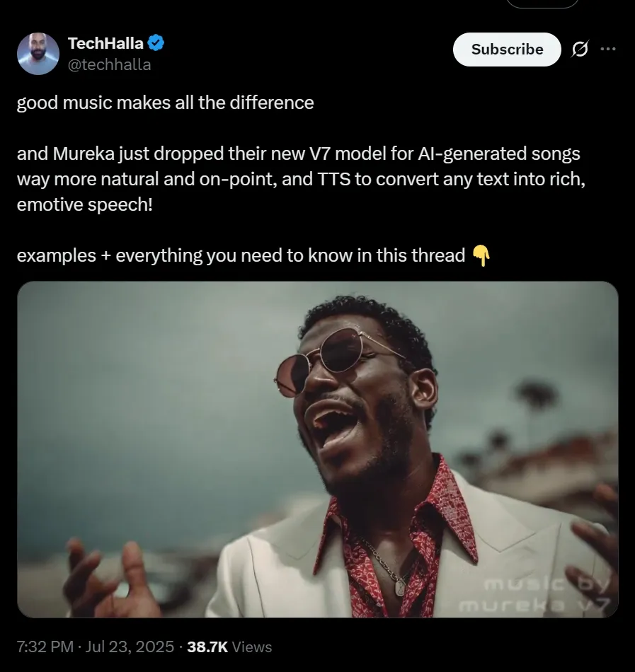Open the 7:32 PM timestamp link
This screenshot has width=635, height=672.
tap(45, 647)
